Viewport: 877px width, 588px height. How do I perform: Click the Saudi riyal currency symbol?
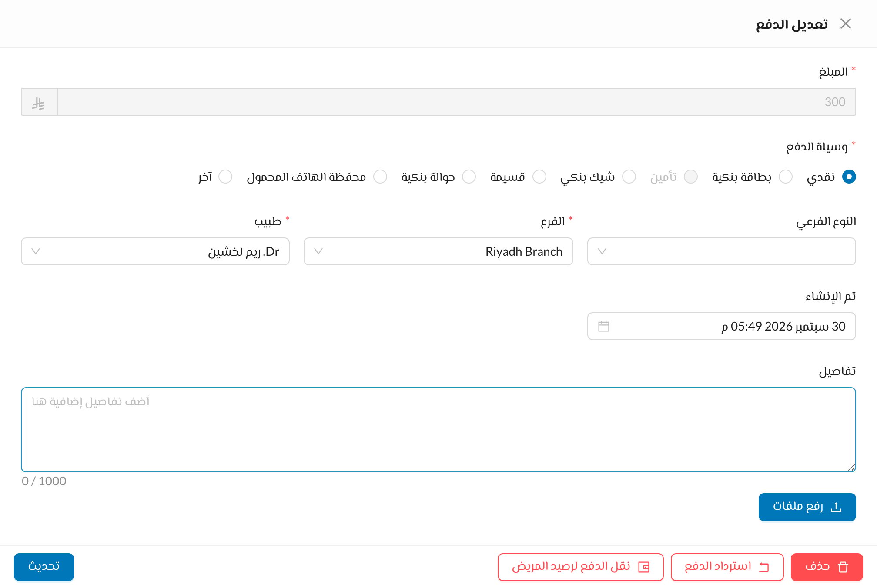tap(39, 103)
